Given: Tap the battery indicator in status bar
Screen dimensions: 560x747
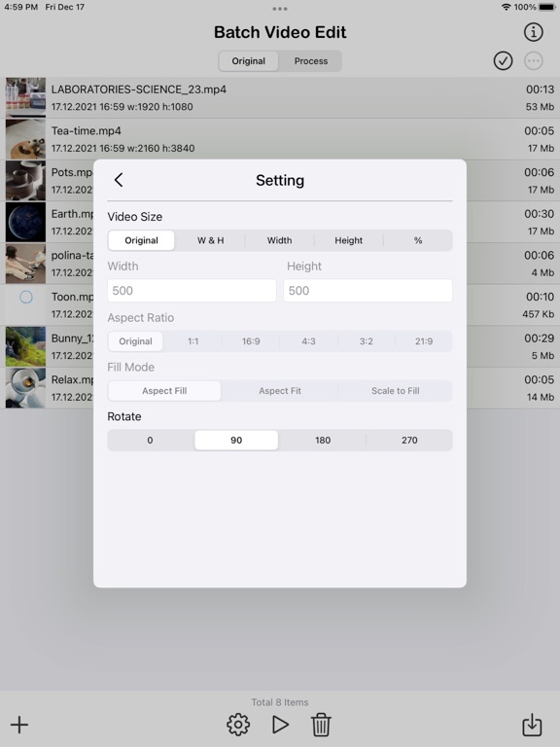Looking at the screenshot, I should (x=547, y=7).
